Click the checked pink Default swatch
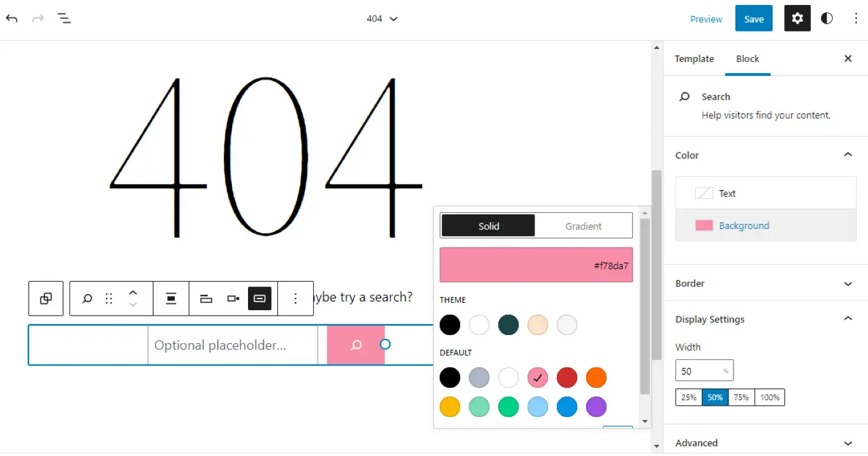This screenshot has width=868, height=456. [538, 377]
